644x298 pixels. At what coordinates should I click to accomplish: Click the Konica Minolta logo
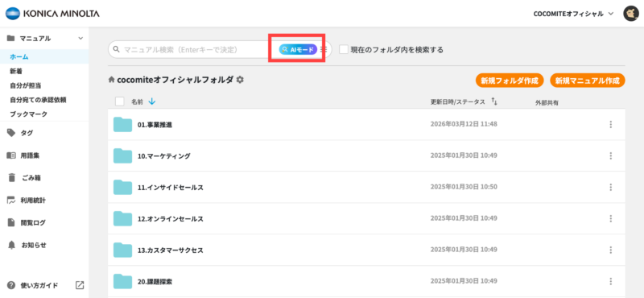52,14
